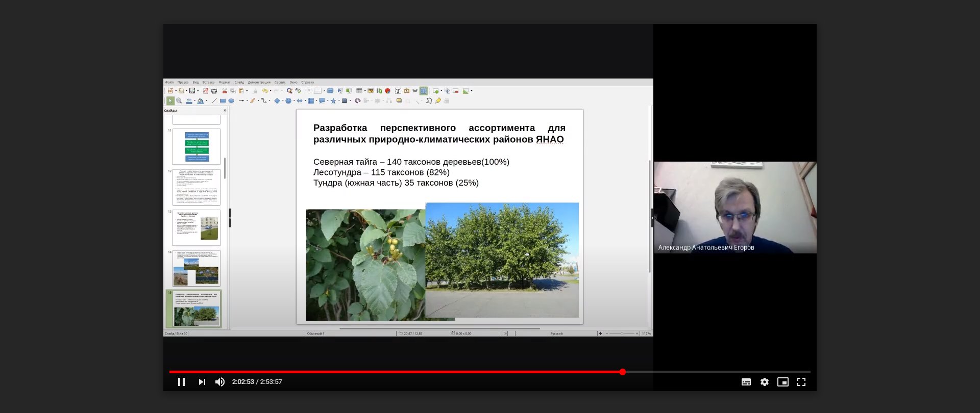Skip to the next video

coord(202,382)
